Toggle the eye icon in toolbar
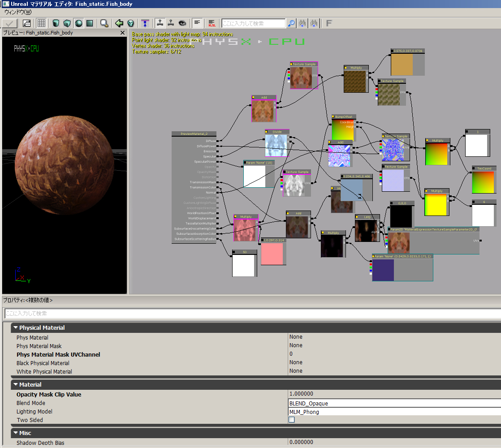This screenshot has height=448, width=501. click(x=182, y=23)
